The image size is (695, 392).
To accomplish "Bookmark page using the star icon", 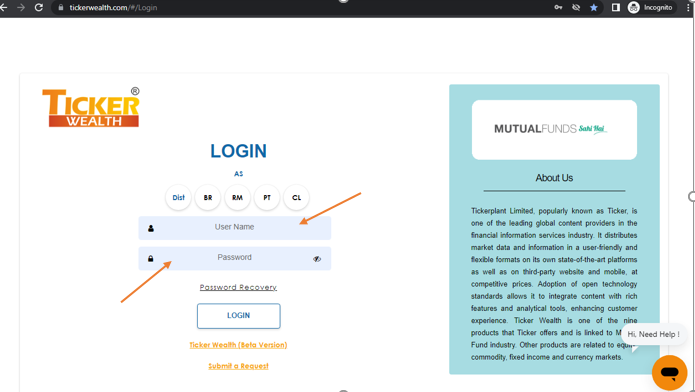I will click(x=593, y=8).
